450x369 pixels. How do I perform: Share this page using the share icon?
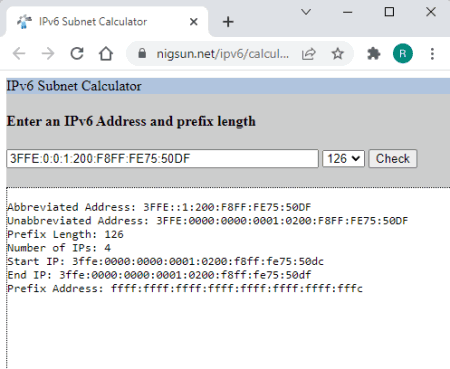pyautogui.click(x=308, y=54)
